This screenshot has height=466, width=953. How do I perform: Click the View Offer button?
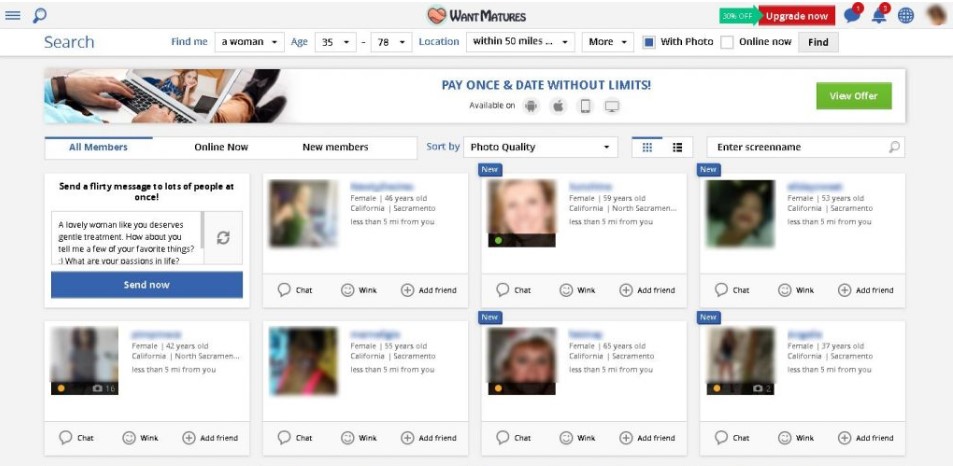(x=853, y=96)
